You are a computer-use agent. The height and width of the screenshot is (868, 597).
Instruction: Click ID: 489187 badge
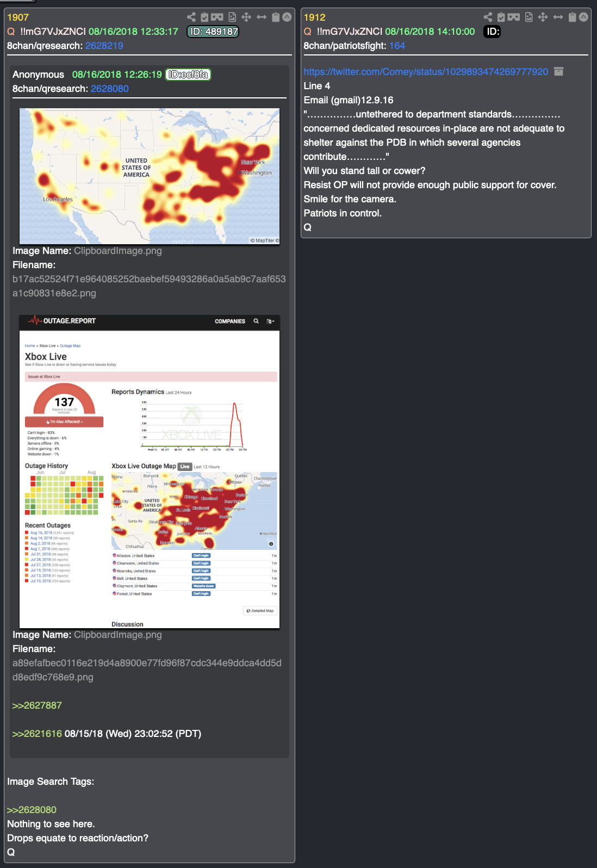pyautogui.click(x=213, y=32)
